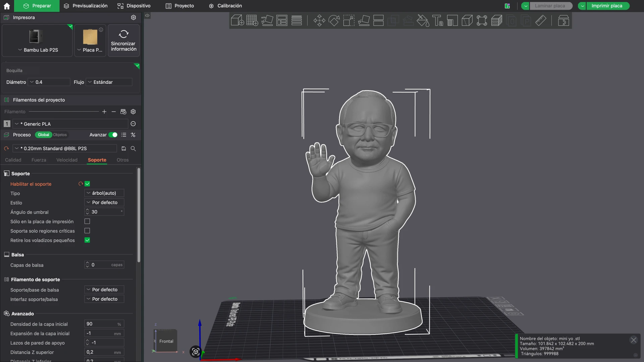Uncheck Retire los voladizos pequeños
Image resolution: width=644 pixels, height=362 pixels.
[x=87, y=240]
